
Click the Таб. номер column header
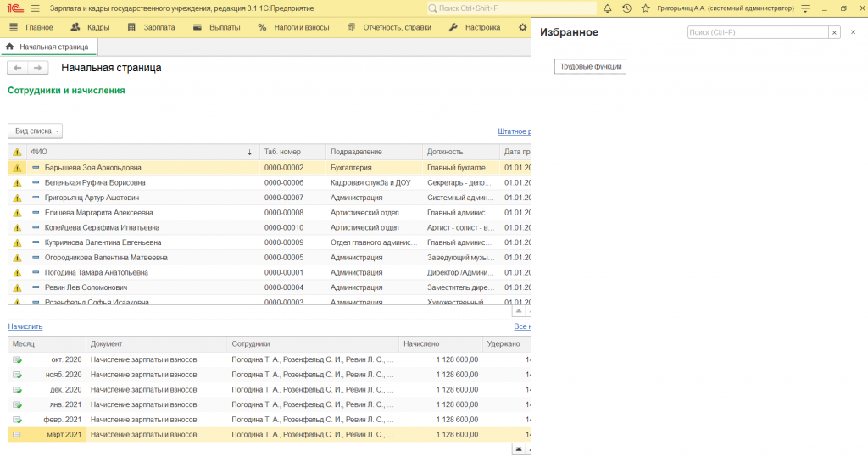pos(292,152)
